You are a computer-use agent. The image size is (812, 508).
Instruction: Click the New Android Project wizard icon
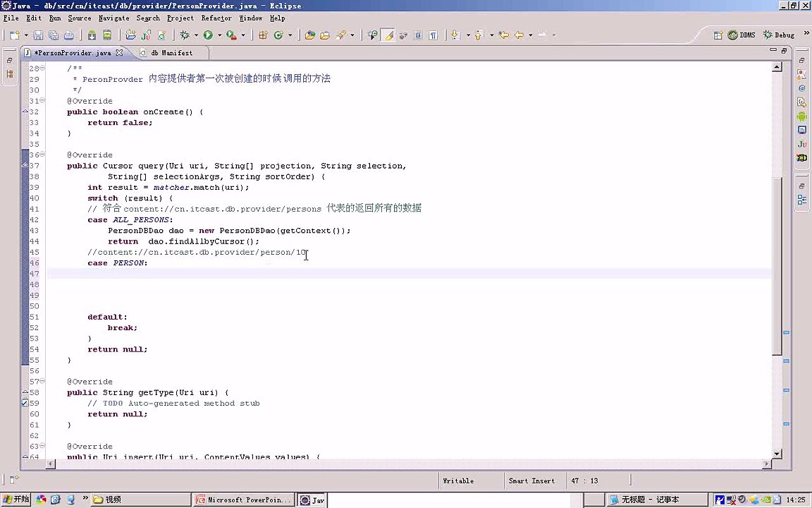pos(130,35)
